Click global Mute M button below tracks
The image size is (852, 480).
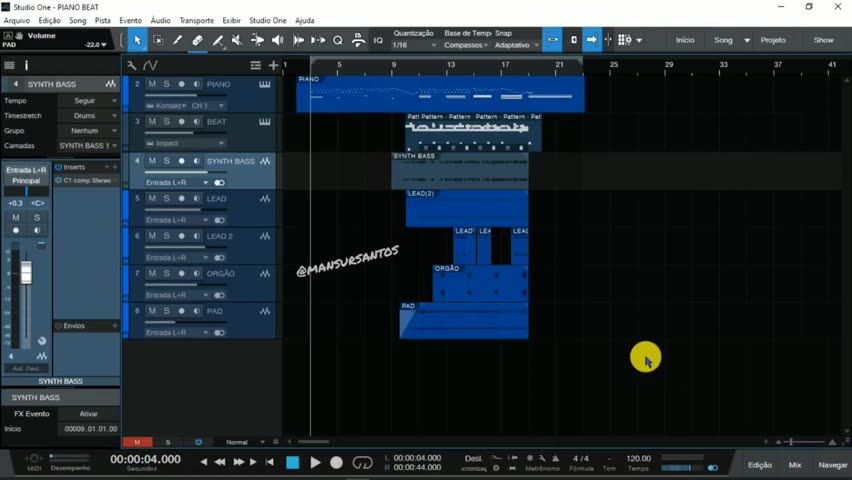(137, 442)
